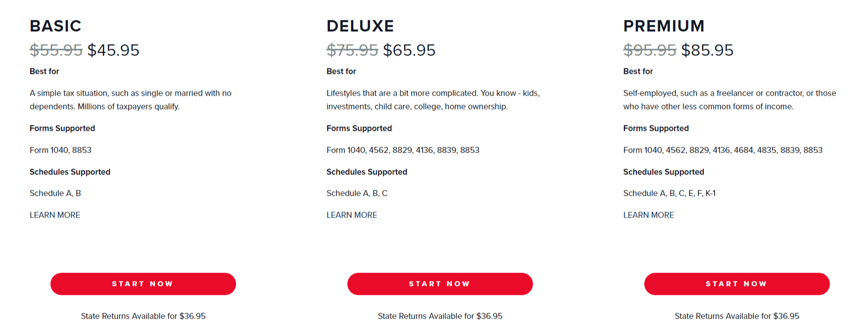Click the $65.95 Deluxe price

click(x=410, y=50)
